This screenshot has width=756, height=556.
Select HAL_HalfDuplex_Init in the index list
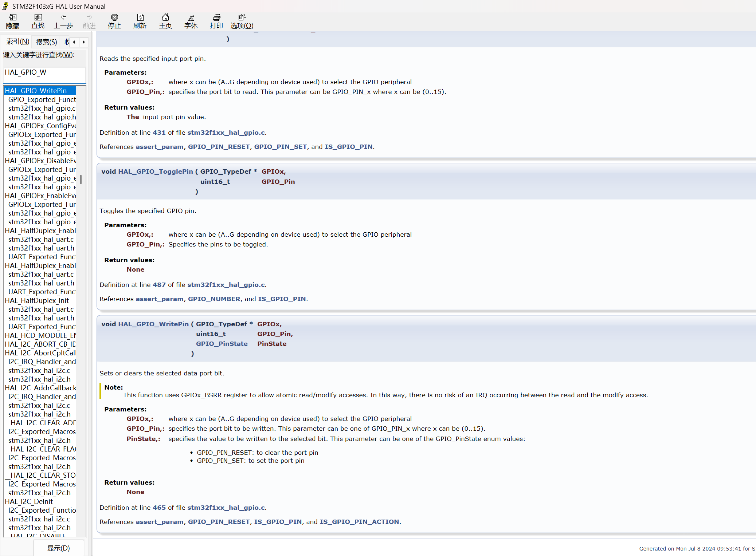[37, 300]
